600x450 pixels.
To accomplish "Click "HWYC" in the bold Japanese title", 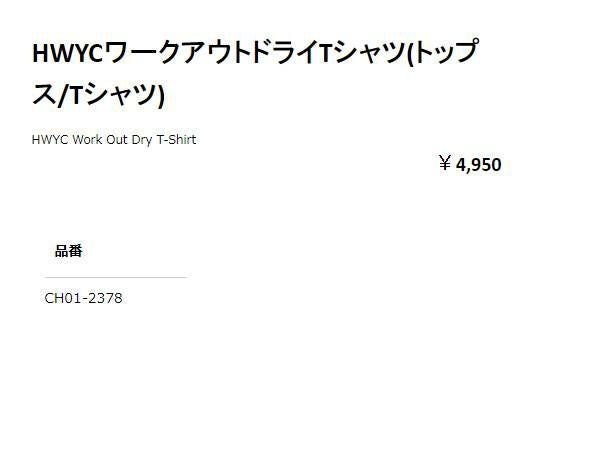I will (68, 52).
